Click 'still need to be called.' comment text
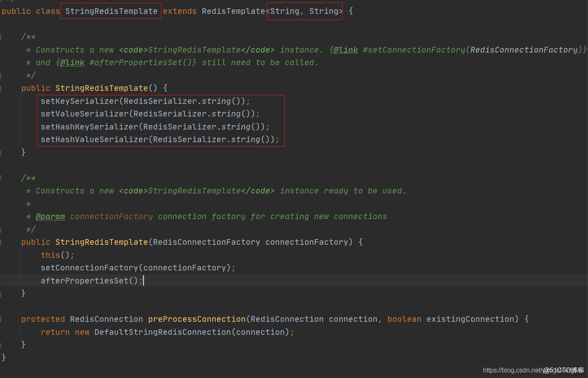 [x=260, y=62]
